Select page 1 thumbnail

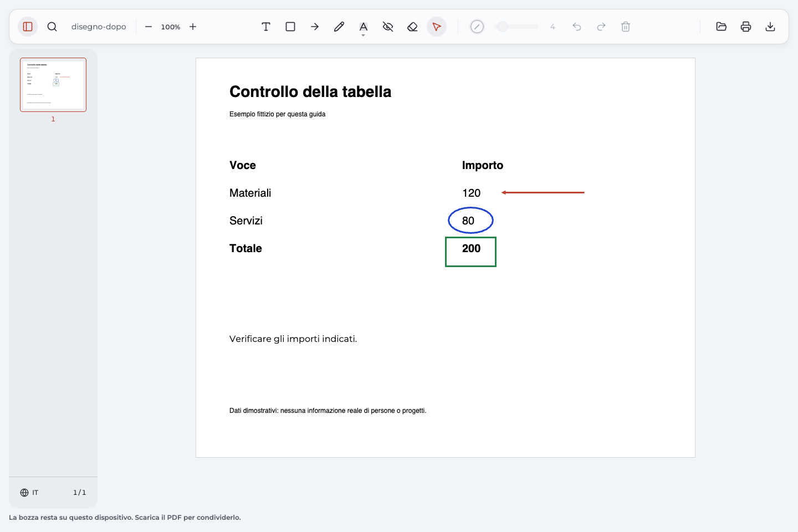pyautogui.click(x=53, y=85)
